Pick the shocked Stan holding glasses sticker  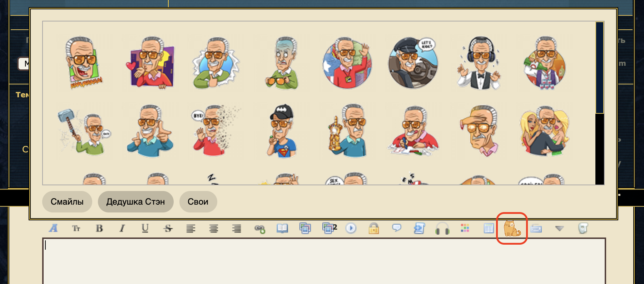point(282,63)
